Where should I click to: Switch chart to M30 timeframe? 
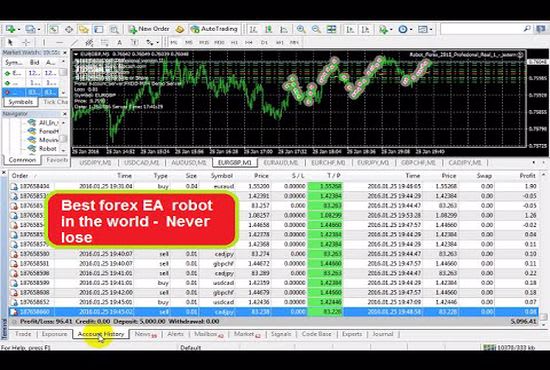pyautogui.click(x=219, y=42)
